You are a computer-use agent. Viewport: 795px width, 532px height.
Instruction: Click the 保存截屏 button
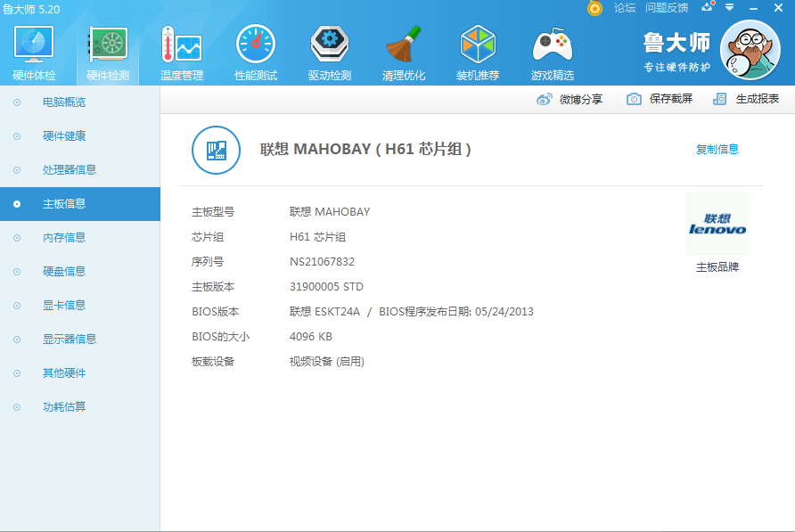pos(660,99)
